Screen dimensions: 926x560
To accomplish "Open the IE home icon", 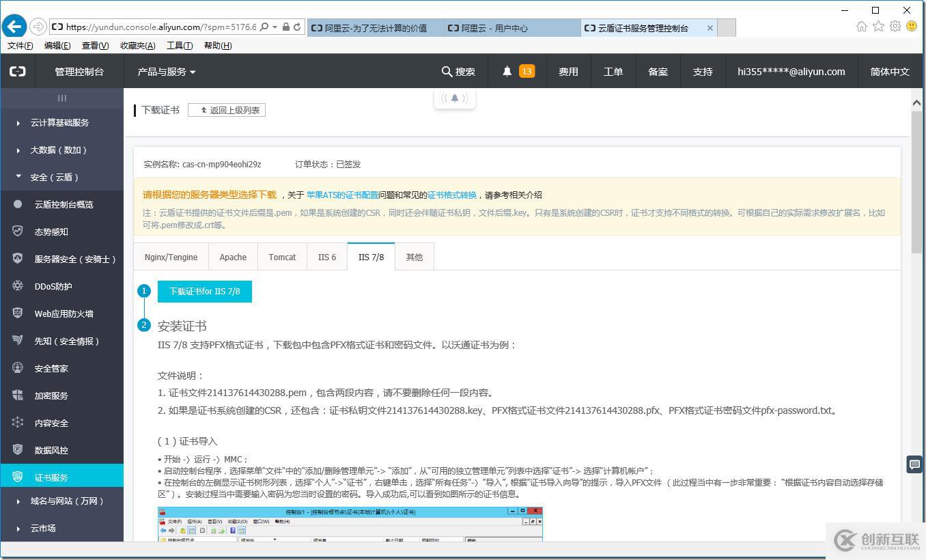I will [x=862, y=27].
